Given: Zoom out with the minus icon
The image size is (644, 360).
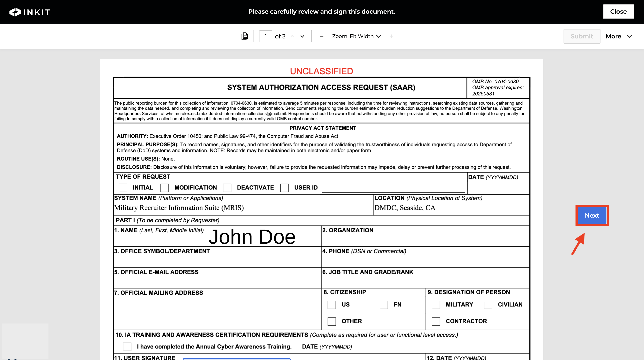Looking at the screenshot, I should coord(322,36).
